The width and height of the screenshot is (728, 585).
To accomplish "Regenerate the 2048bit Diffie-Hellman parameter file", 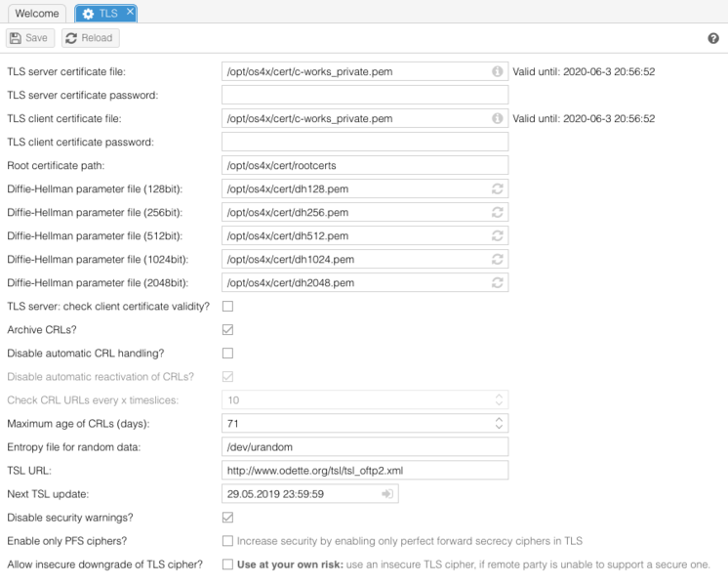I will pyautogui.click(x=498, y=282).
